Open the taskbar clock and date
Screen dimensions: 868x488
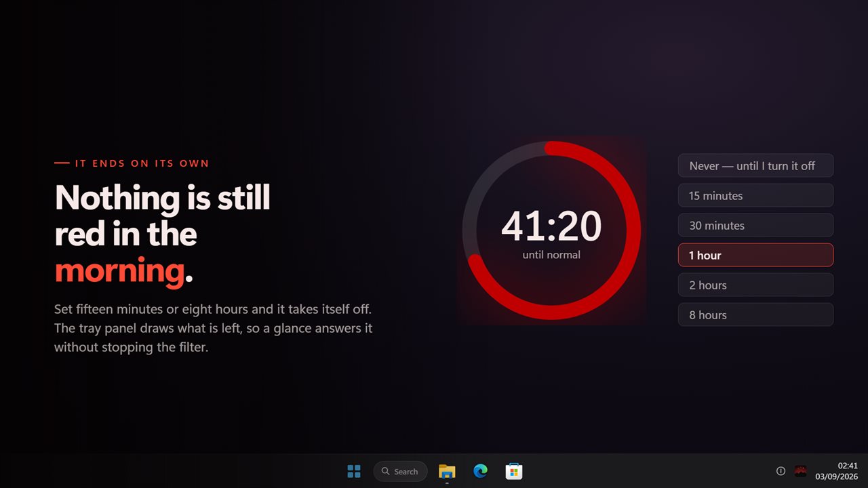tap(836, 471)
